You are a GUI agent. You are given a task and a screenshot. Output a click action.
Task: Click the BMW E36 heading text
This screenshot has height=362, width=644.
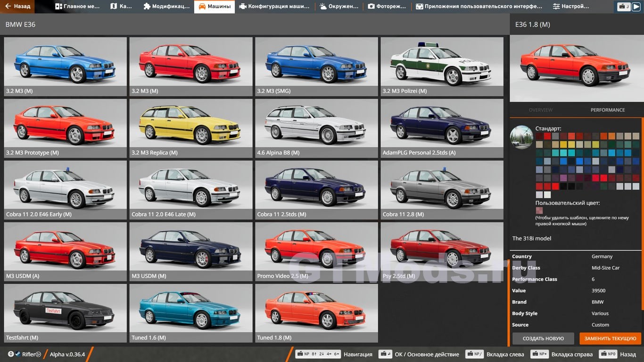click(x=20, y=25)
